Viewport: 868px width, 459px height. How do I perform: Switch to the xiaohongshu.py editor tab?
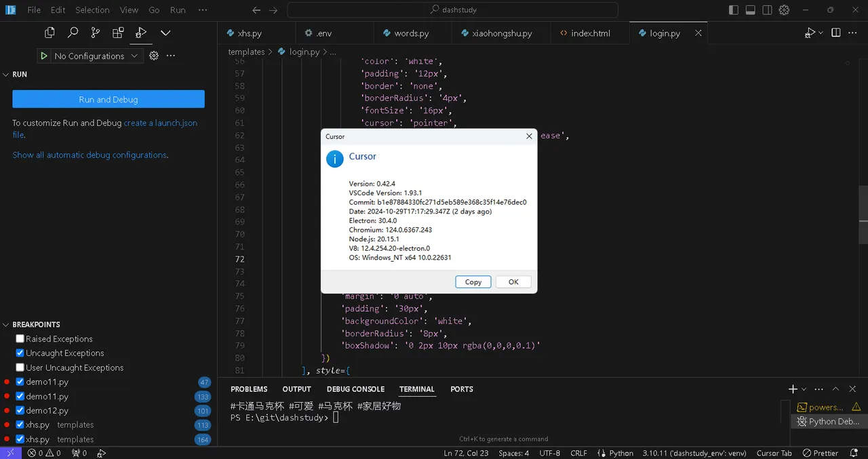click(501, 33)
